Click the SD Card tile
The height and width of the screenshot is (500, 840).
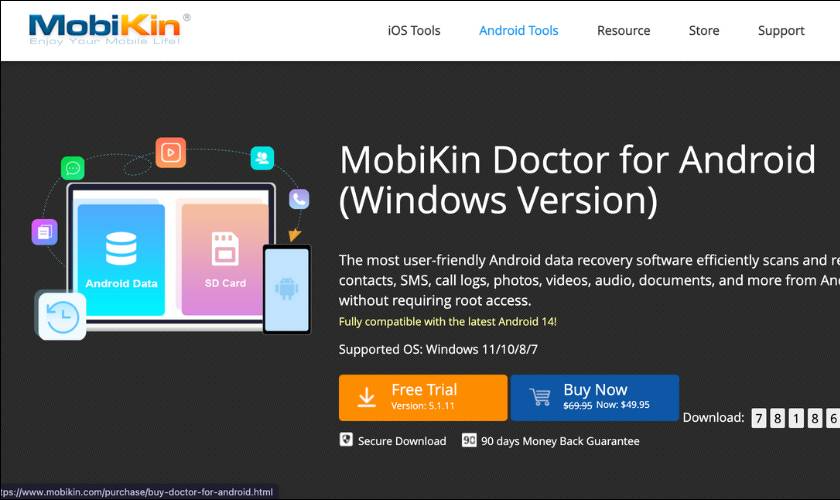[225, 260]
